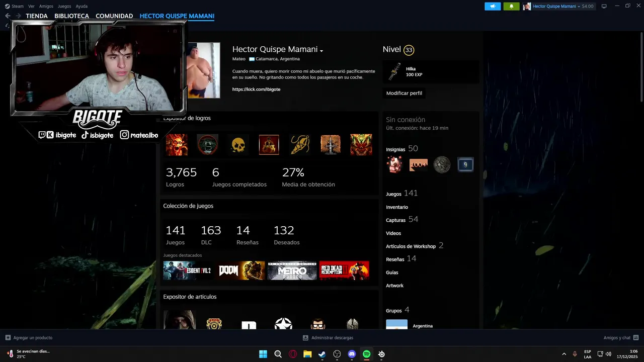
Task: Open Spotify from the taskbar
Action: (366, 354)
